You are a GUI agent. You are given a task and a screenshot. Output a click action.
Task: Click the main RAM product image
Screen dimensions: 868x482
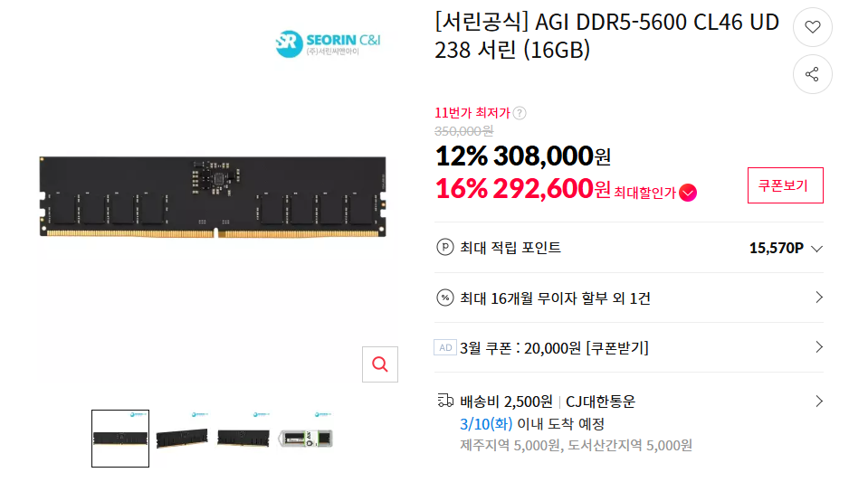coord(213,197)
